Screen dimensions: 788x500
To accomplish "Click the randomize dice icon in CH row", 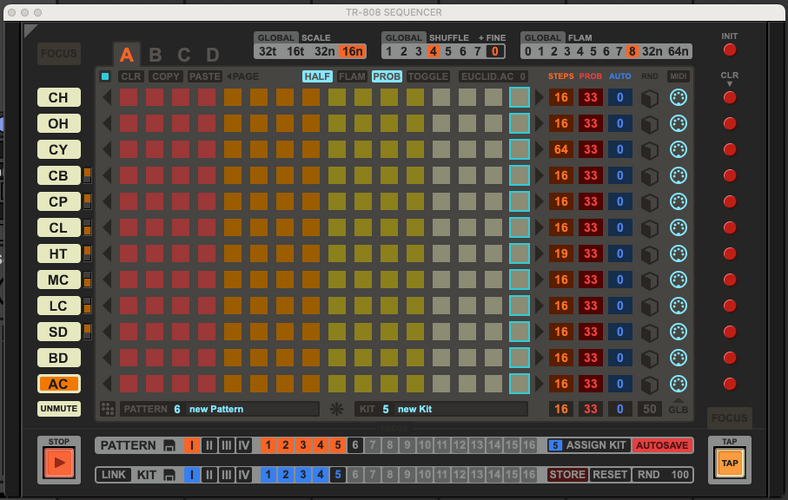I will 649,98.
